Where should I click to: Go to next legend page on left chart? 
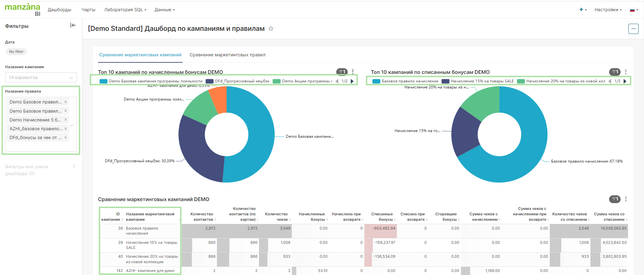[353, 81]
